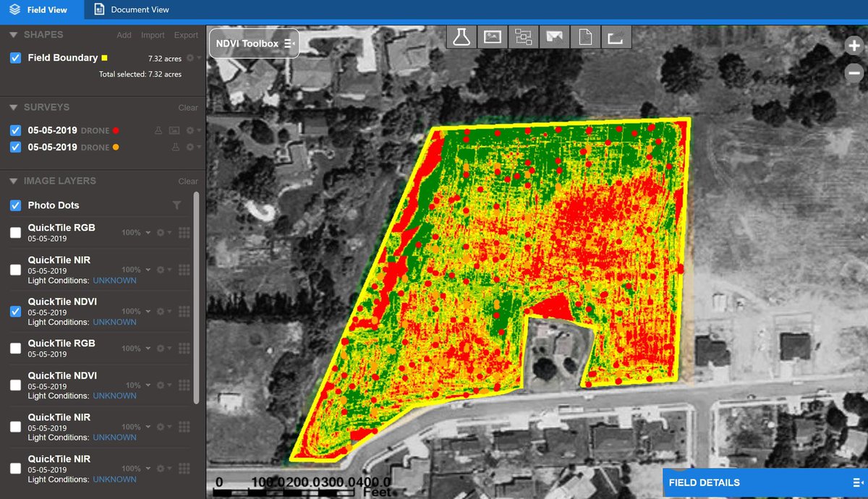Screen dimensions: 868x499
Task: Open the image tool on the map toolbar
Action: click(492, 37)
